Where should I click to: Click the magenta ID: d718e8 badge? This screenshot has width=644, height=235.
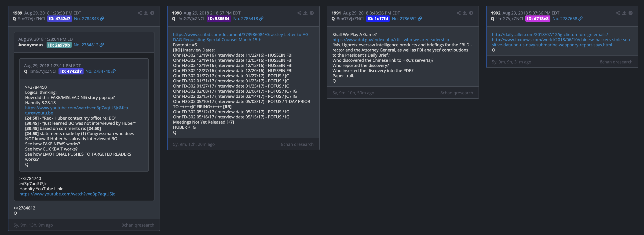(538, 18)
